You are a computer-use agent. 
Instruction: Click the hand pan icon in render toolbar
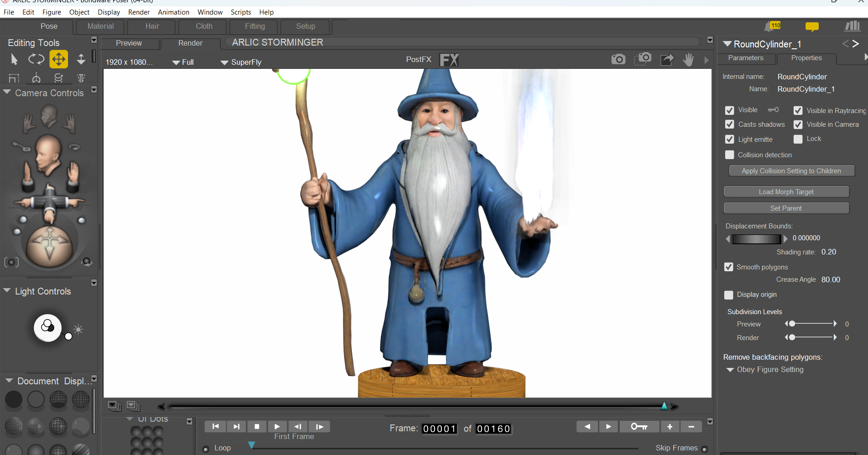click(688, 59)
